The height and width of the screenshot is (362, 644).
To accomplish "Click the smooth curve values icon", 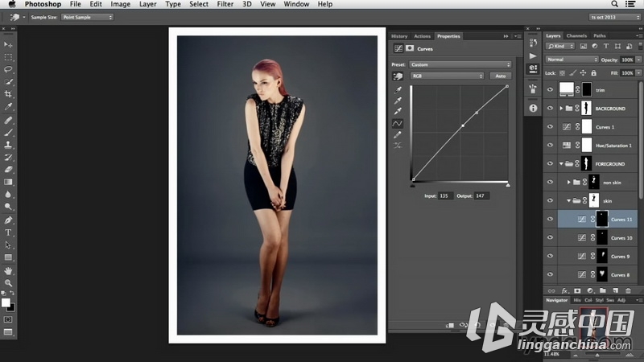I will tap(398, 146).
